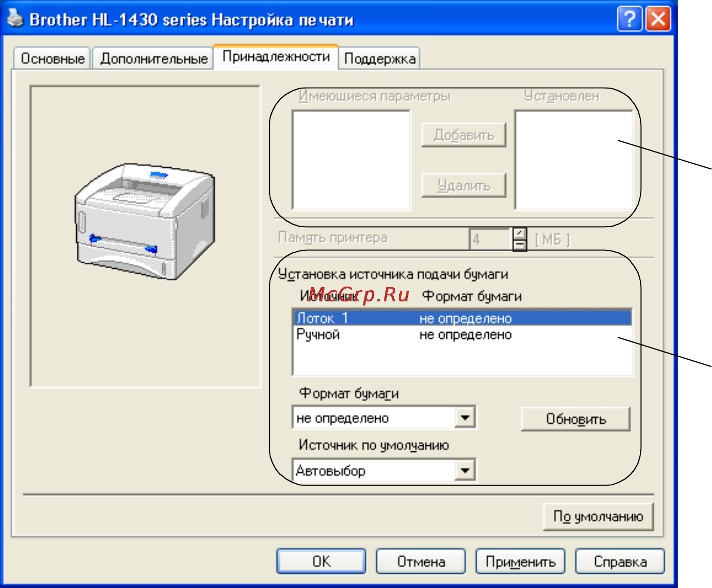Click the Отмена button

(x=421, y=561)
